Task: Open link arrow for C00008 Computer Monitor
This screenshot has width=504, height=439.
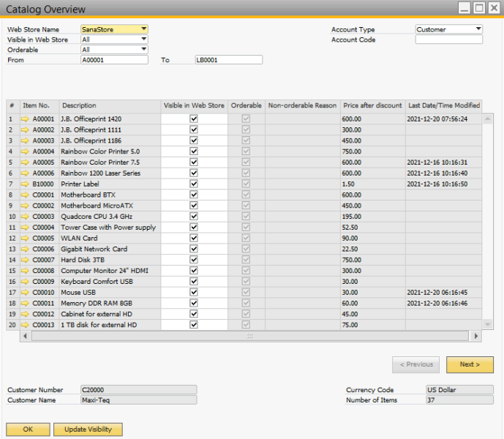Action: (x=25, y=271)
